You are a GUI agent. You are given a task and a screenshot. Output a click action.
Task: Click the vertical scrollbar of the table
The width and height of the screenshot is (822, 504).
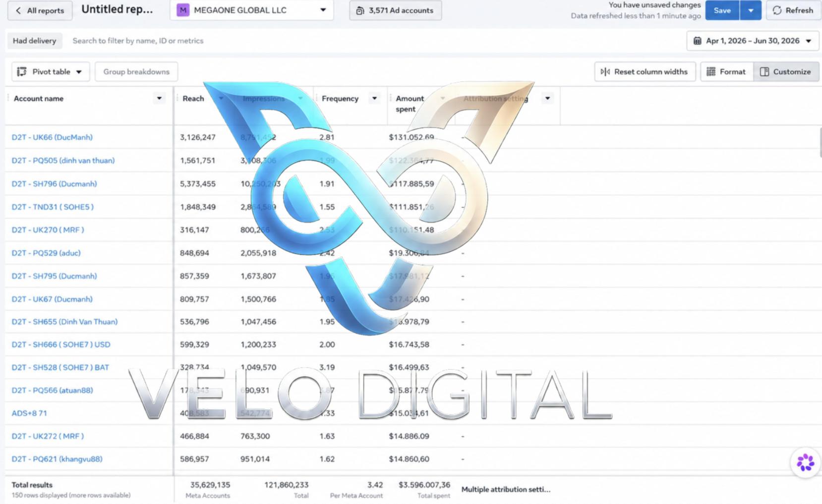point(820,142)
